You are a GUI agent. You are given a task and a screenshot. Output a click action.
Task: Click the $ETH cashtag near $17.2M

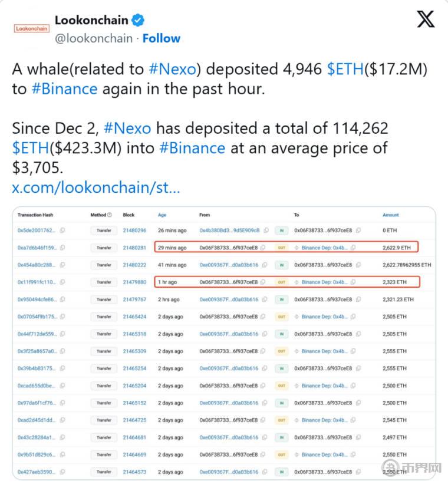click(345, 69)
